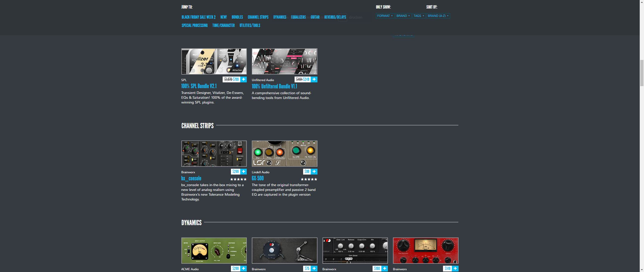Add Brainworx $149 plugin to cart
Screen dimensions: 644x272
455,268
